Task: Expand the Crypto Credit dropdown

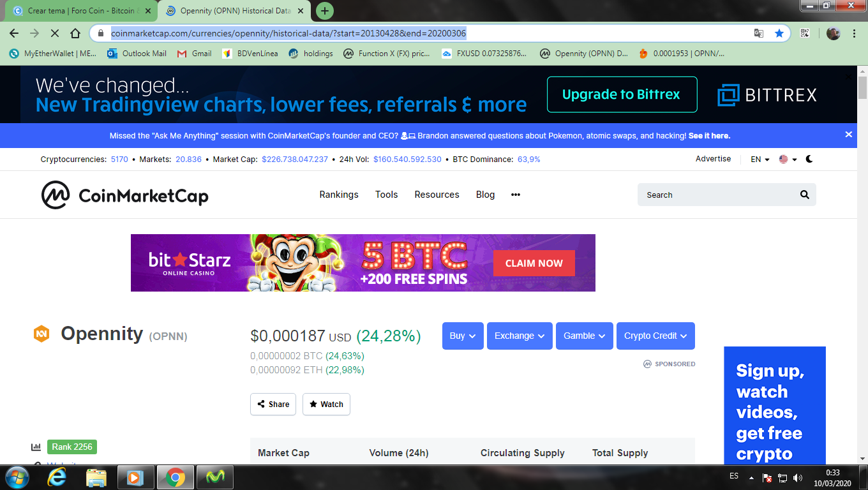Action: pyautogui.click(x=655, y=336)
